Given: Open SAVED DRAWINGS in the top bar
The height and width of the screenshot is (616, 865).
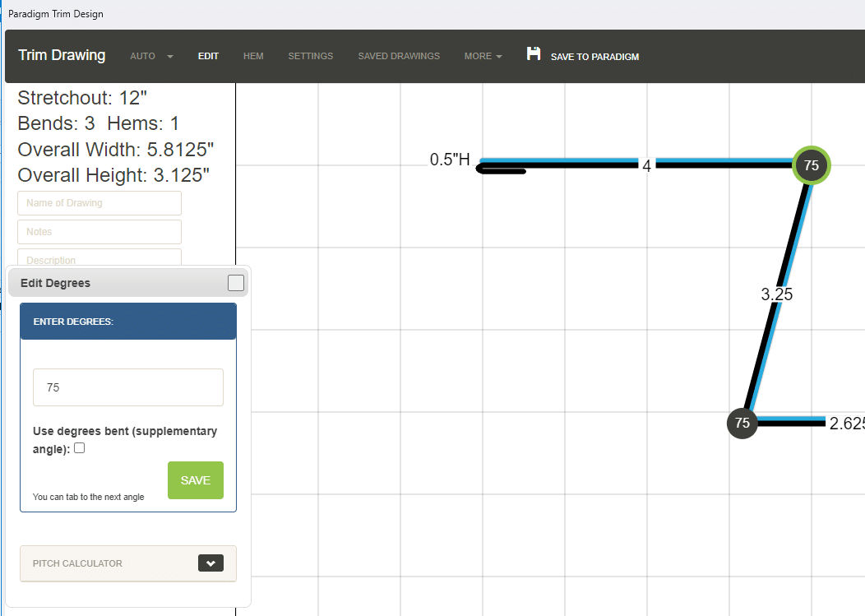Looking at the screenshot, I should (x=399, y=56).
